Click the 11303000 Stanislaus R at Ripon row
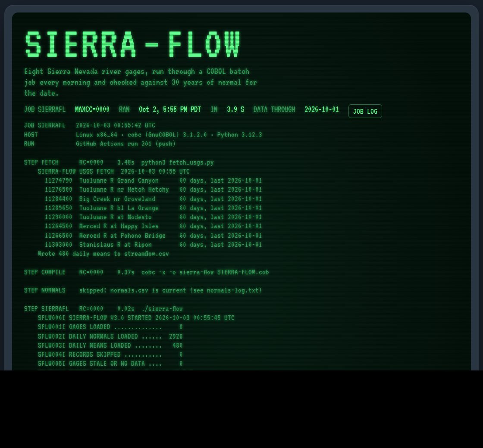483x448 pixels. 153,245
